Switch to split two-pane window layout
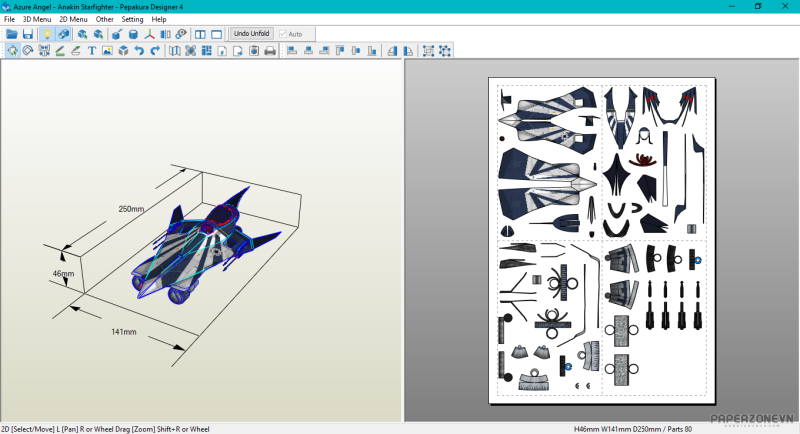800x434 pixels. [200, 34]
